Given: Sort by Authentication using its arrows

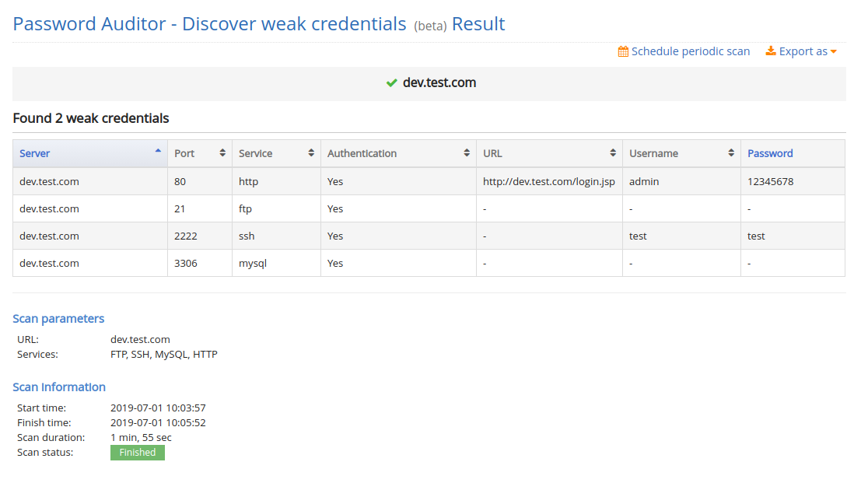Looking at the screenshot, I should (x=467, y=153).
